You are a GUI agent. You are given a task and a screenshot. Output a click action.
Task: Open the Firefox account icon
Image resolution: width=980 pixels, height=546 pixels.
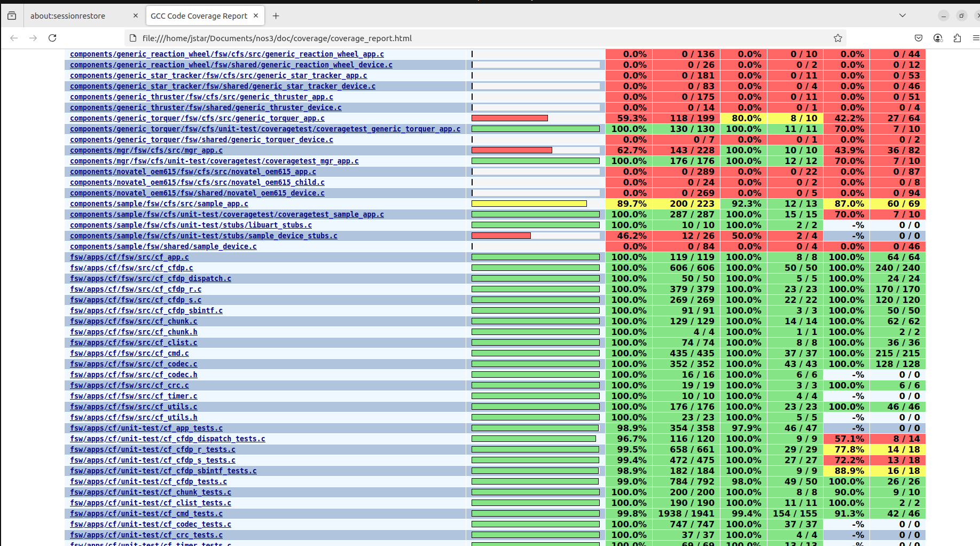click(938, 38)
